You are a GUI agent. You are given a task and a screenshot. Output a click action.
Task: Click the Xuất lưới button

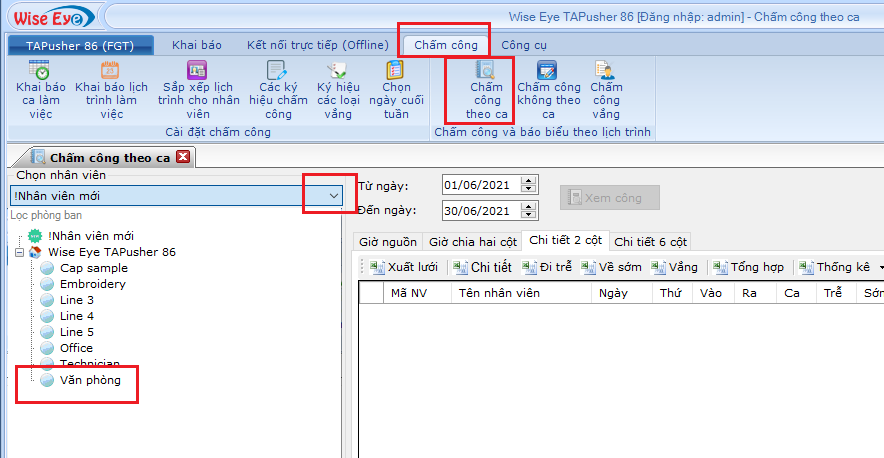(404, 267)
